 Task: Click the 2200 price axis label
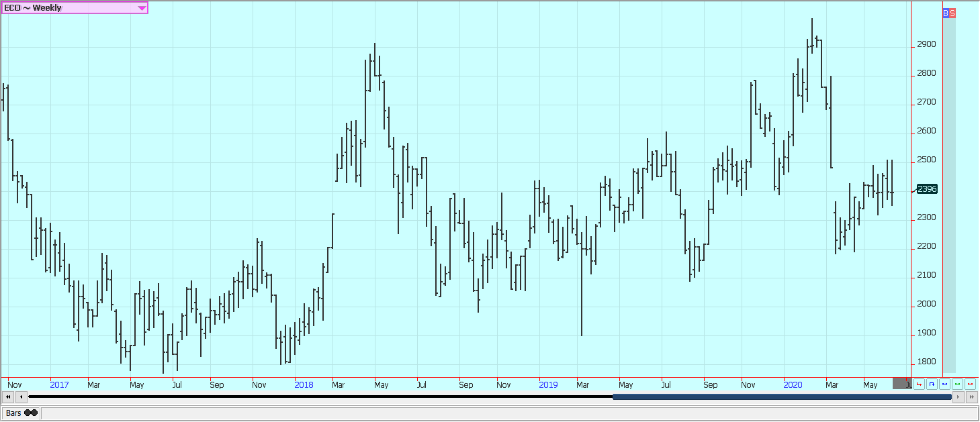926,246
